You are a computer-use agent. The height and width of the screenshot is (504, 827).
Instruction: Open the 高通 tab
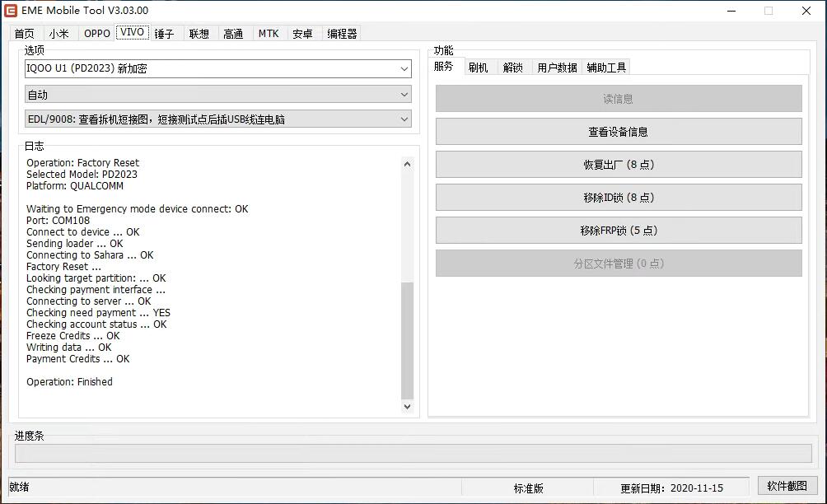coord(233,34)
